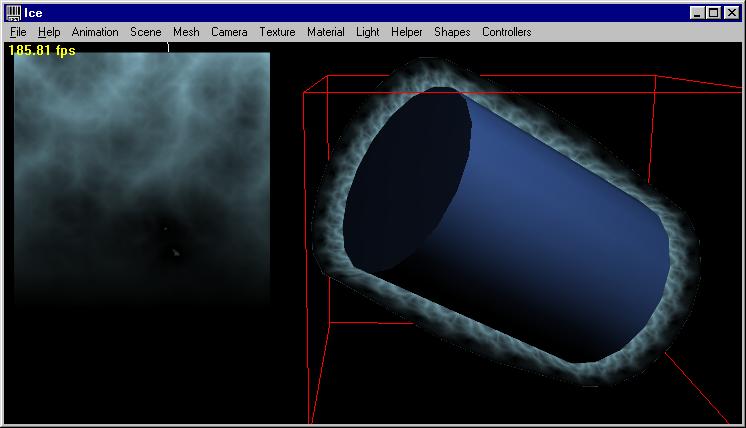
Task: Open the Help menu
Action: (49, 32)
